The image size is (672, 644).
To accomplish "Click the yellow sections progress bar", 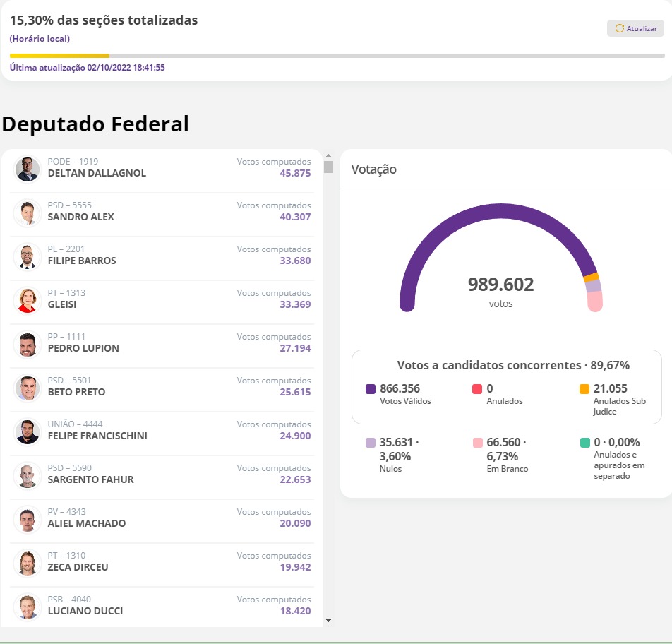I will [60, 55].
